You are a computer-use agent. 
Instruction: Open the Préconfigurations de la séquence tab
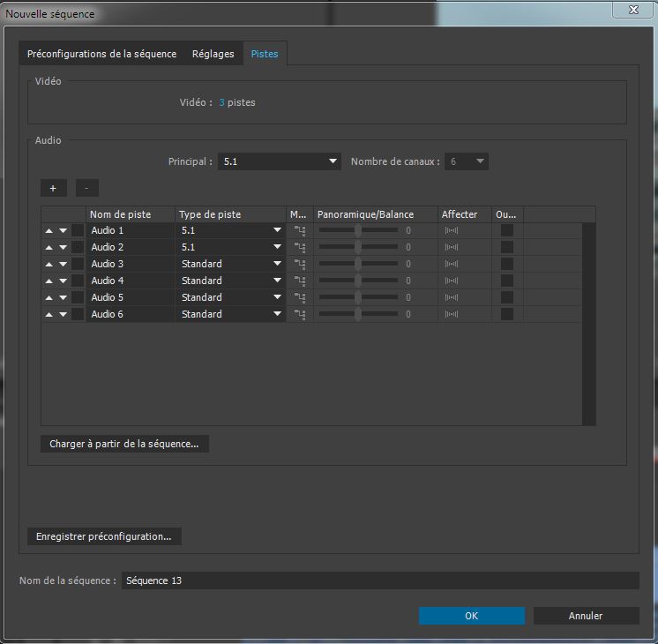pyautogui.click(x=101, y=54)
